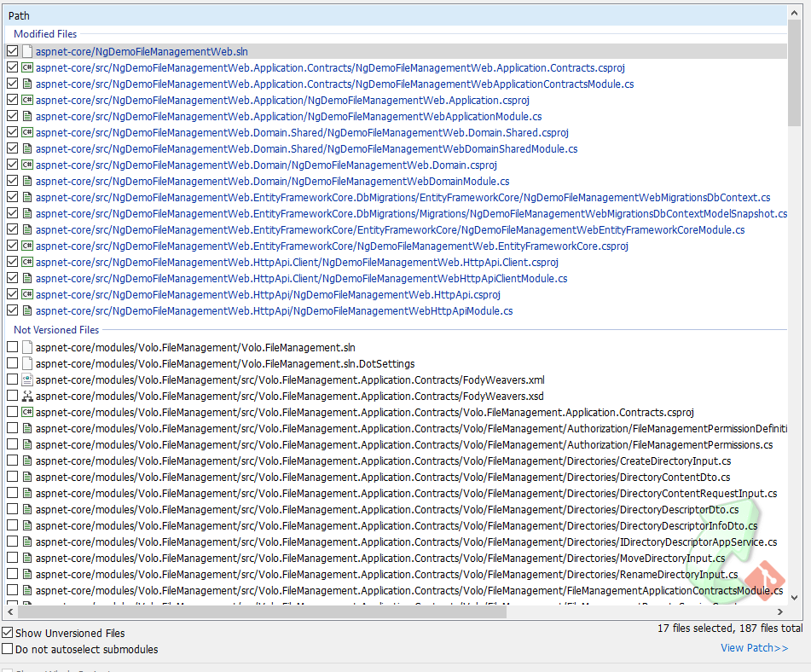Click the Volo.FileManagement.sln file icon
811x672 pixels.
(x=26, y=347)
